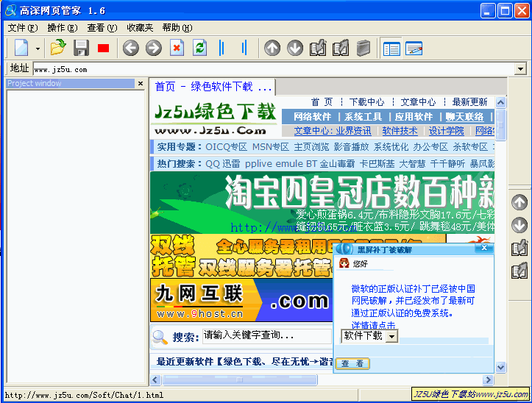Screen dimensions: 532x403
Task: Click the 影音播放 topic link
Action: click(351, 147)
